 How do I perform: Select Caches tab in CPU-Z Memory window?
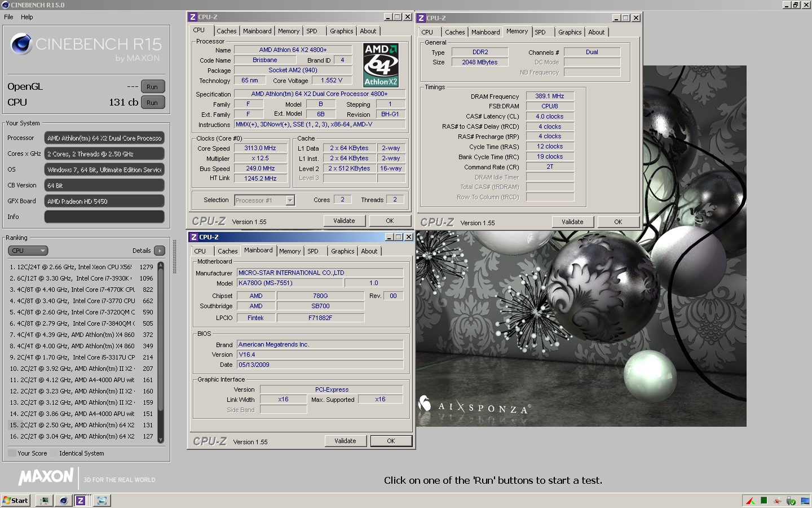(x=455, y=32)
